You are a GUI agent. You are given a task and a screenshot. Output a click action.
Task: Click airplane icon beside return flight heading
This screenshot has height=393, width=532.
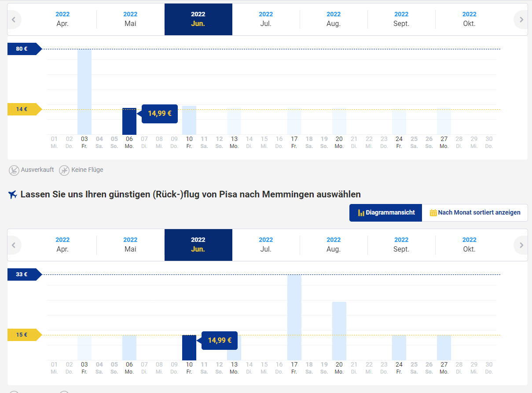[x=13, y=194]
